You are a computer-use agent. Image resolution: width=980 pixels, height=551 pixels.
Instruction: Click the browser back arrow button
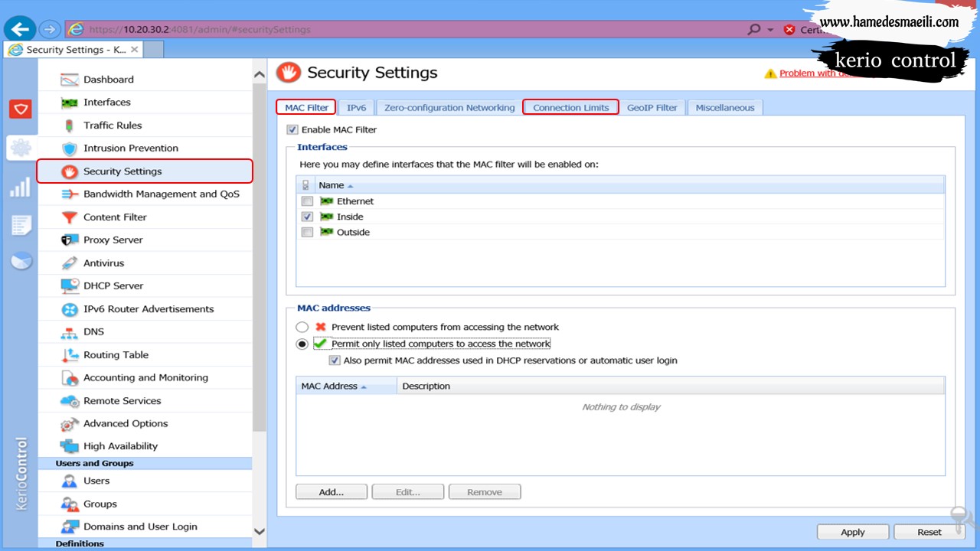(20, 30)
